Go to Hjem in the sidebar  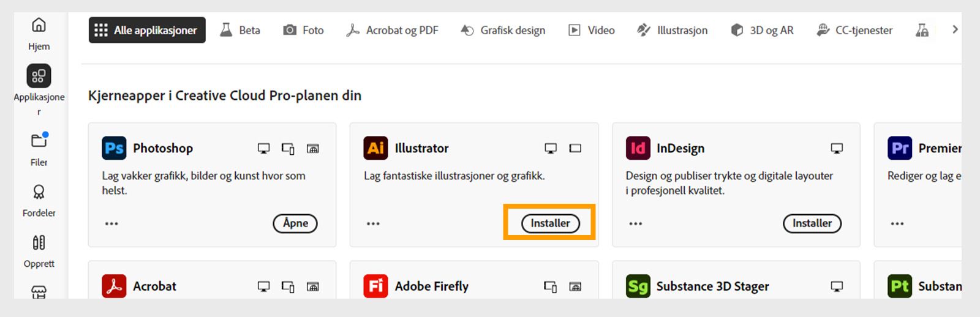tap(39, 34)
